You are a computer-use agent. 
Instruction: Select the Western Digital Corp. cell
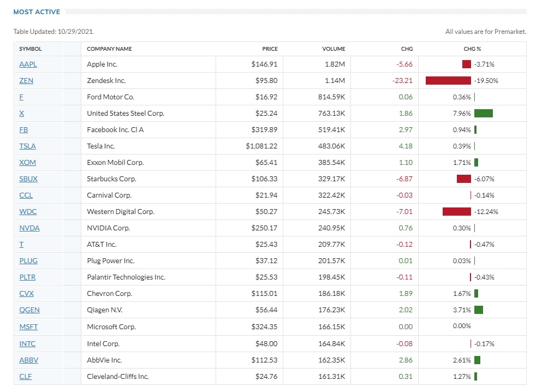(148, 212)
